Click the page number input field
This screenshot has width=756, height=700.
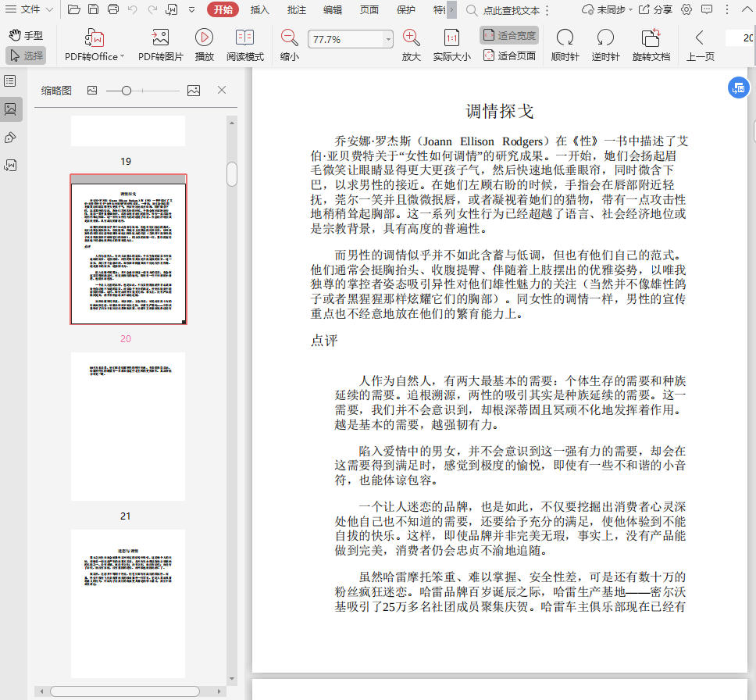click(x=740, y=37)
